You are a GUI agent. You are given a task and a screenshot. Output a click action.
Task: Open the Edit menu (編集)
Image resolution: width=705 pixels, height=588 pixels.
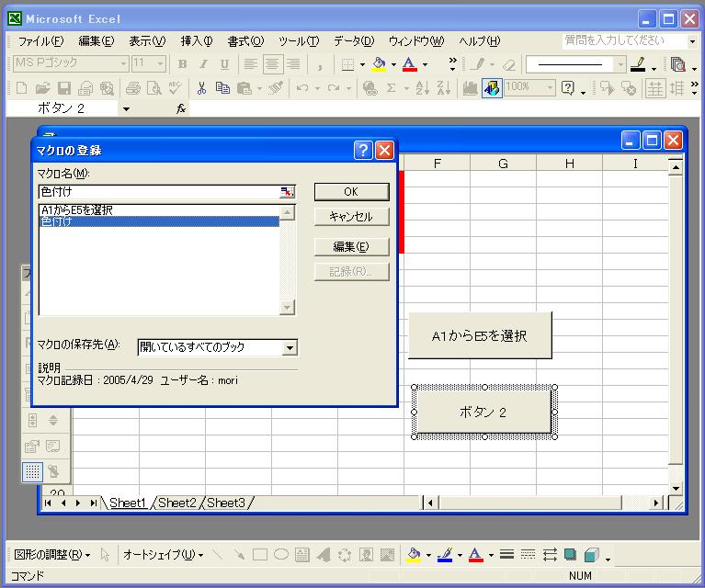[97, 41]
